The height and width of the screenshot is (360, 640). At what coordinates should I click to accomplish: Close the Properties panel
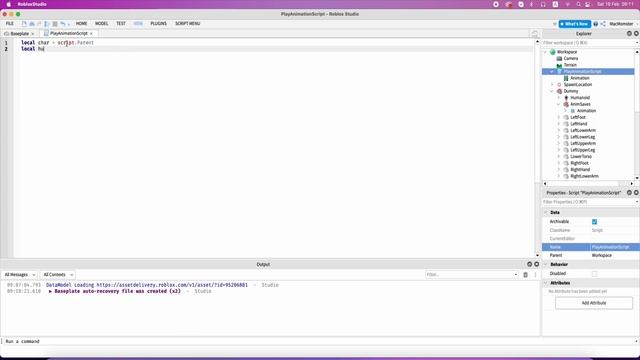(636, 193)
